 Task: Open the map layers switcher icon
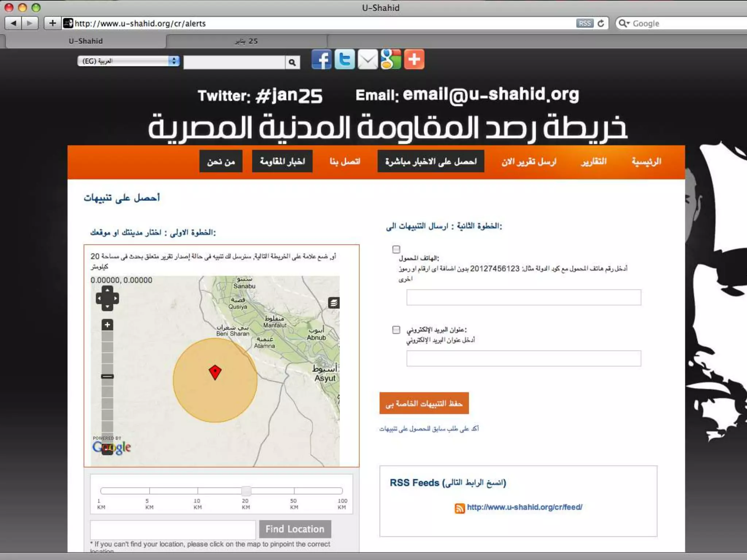(333, 303)
